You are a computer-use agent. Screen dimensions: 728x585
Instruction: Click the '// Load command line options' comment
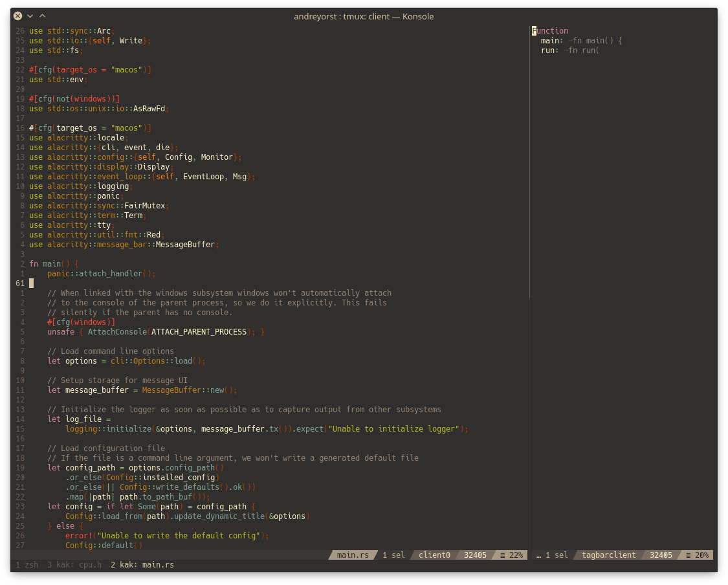coord(111,351)
